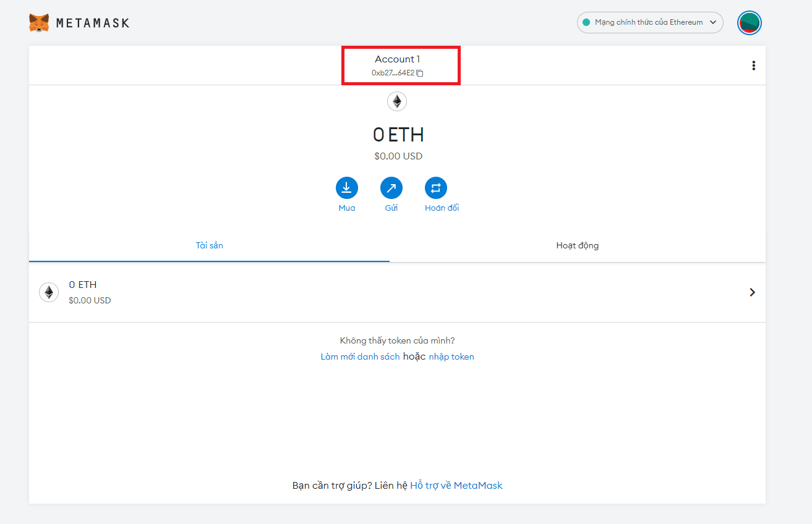812x524 pixels.
Task: Switch to the Hoạt động tab
Action: [576, 245]
